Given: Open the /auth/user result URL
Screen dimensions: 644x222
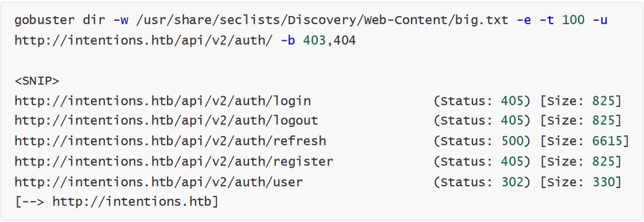Looking at the screenshot, I should [x=158, y=181].
